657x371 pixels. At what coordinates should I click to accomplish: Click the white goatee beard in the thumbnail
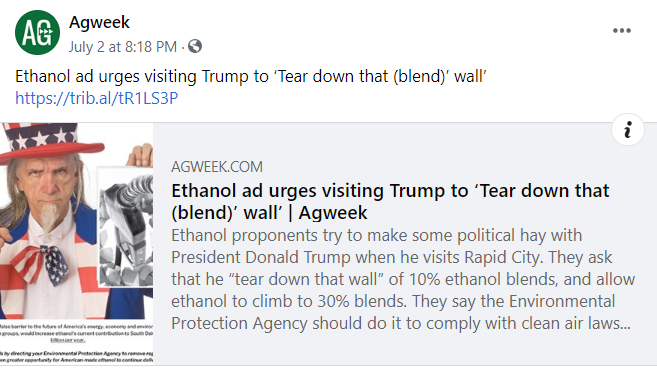pyautogui.click(x=48, y=217)
